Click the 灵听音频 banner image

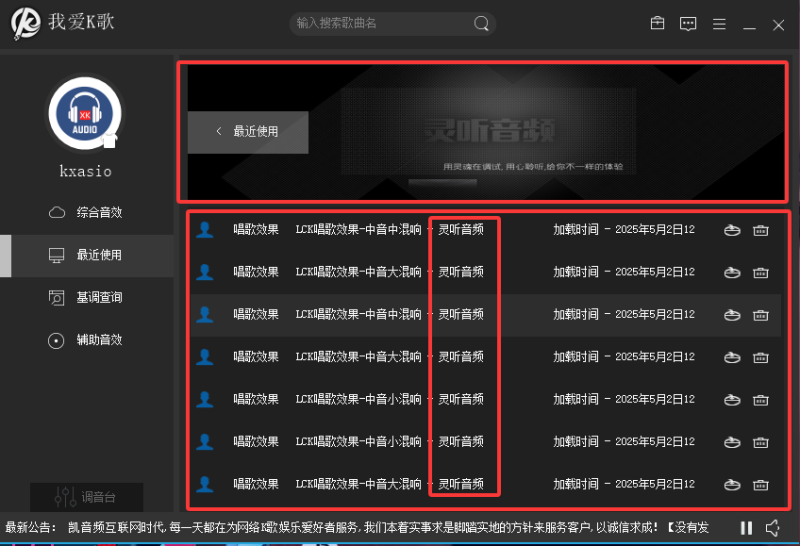tap(488, 131)
